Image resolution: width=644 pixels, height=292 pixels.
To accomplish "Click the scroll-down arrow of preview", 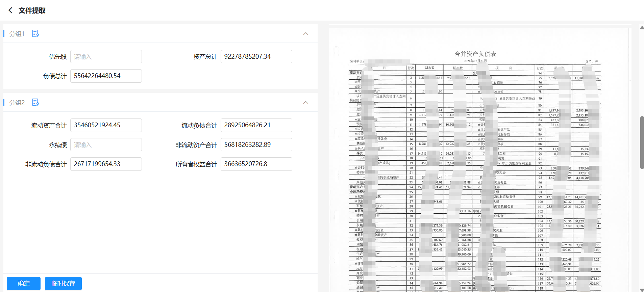I will tap(642, 290).
